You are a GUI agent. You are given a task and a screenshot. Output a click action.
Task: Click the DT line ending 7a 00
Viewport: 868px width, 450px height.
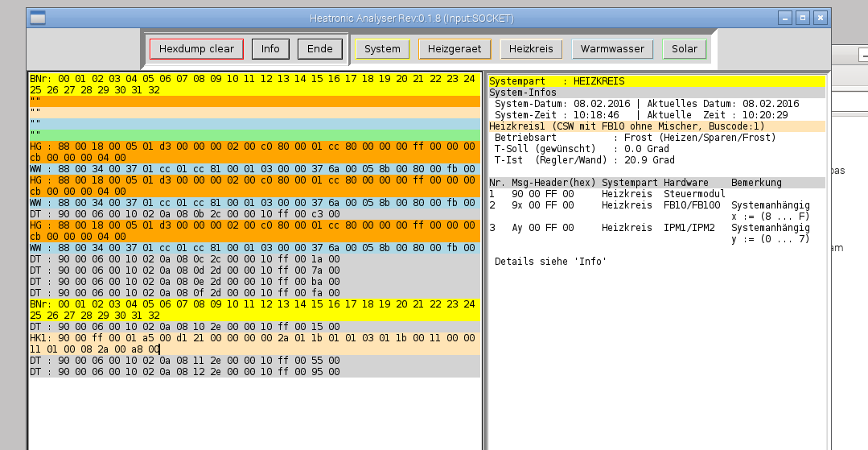click(255, 270)
